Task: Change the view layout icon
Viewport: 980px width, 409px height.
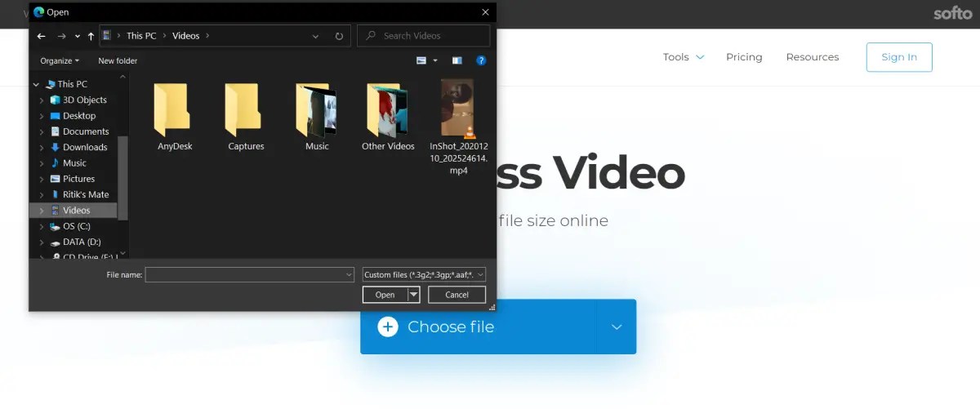Action: coord(421,60)
